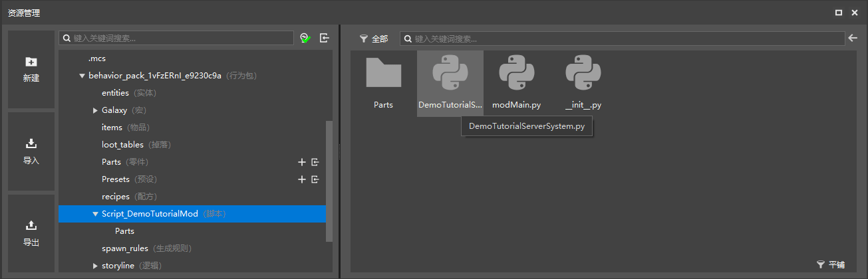Click the back arrow in file panel
This screenshot has height=279, width=868.
853,39
